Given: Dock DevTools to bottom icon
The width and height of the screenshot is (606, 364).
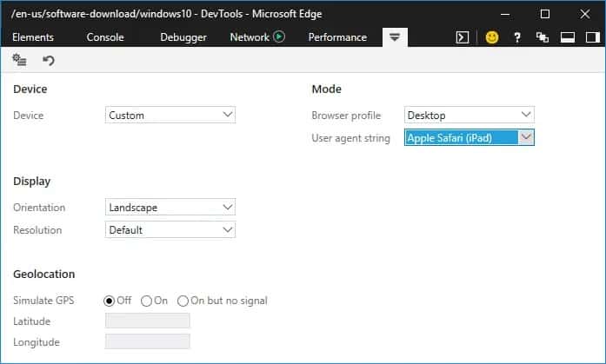Looking at the screenshot, I should pyautogui.click(x=568, y=37).
